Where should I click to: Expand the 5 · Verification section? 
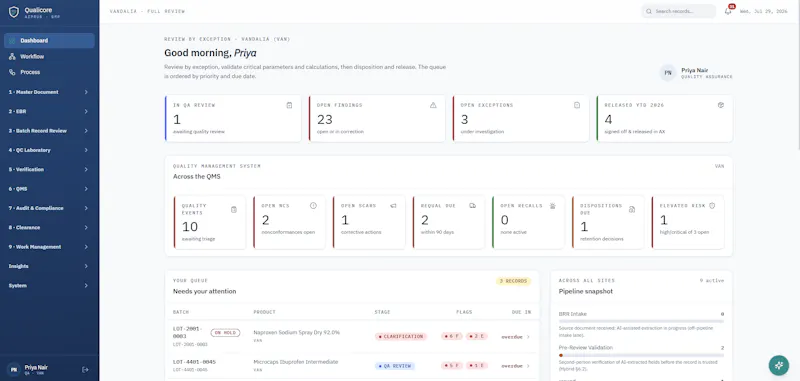click(x=49, y=169)
